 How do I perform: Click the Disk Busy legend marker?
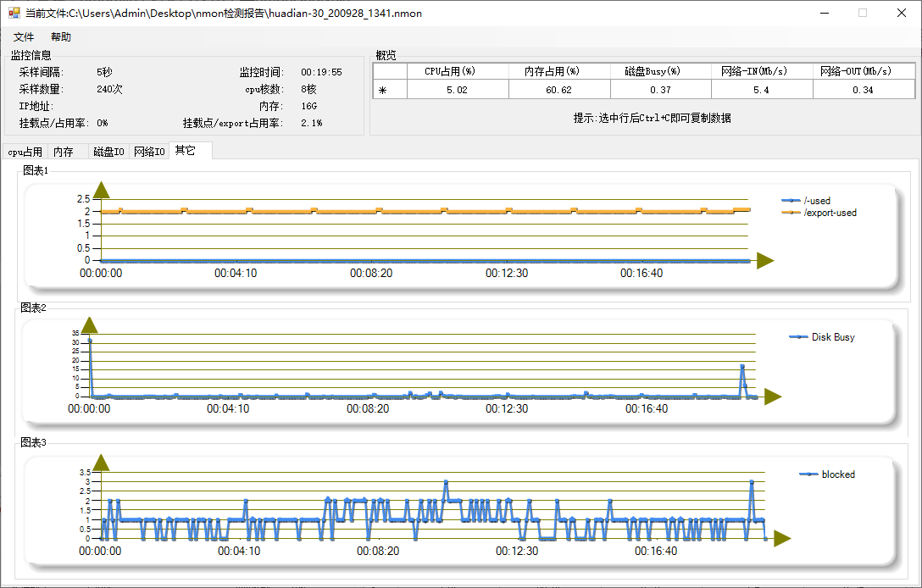797,337
